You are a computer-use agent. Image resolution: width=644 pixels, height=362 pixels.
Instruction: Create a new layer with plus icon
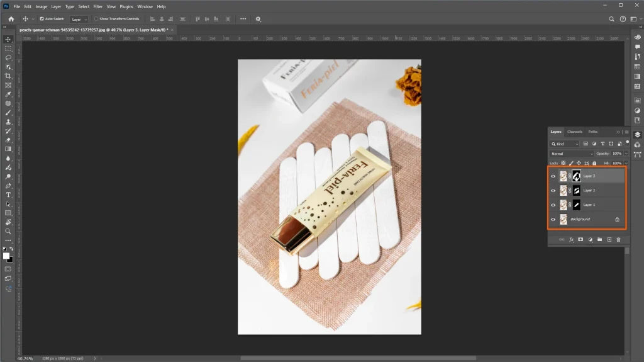(609, 239)
